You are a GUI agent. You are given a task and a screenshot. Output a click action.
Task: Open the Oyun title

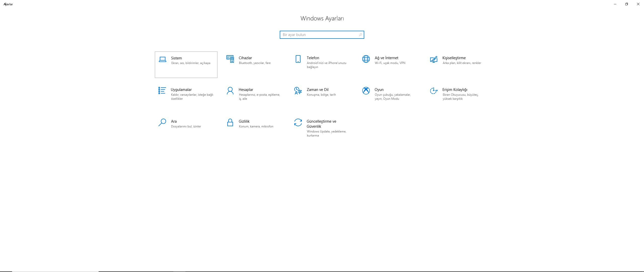pyautogui.click(x=379, y=90)
